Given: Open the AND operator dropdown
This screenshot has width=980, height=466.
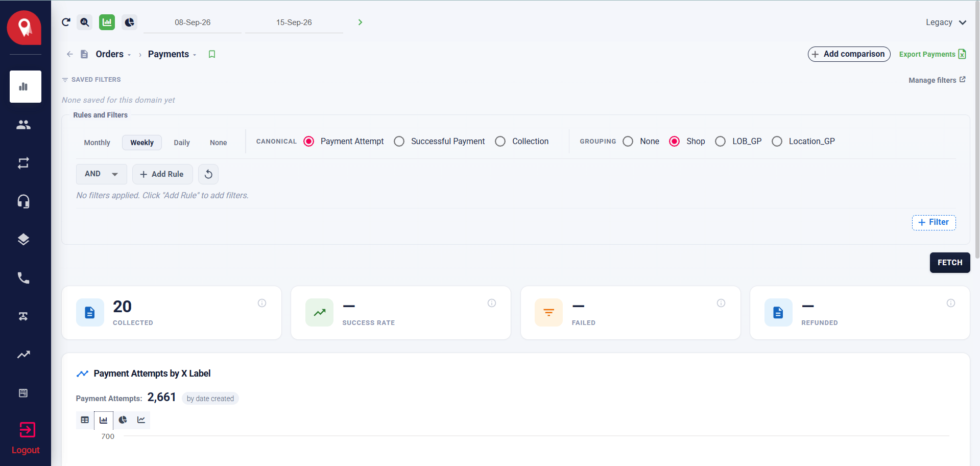Looking at the screenshot, I should pyautogui.click(x=102, y=174).
